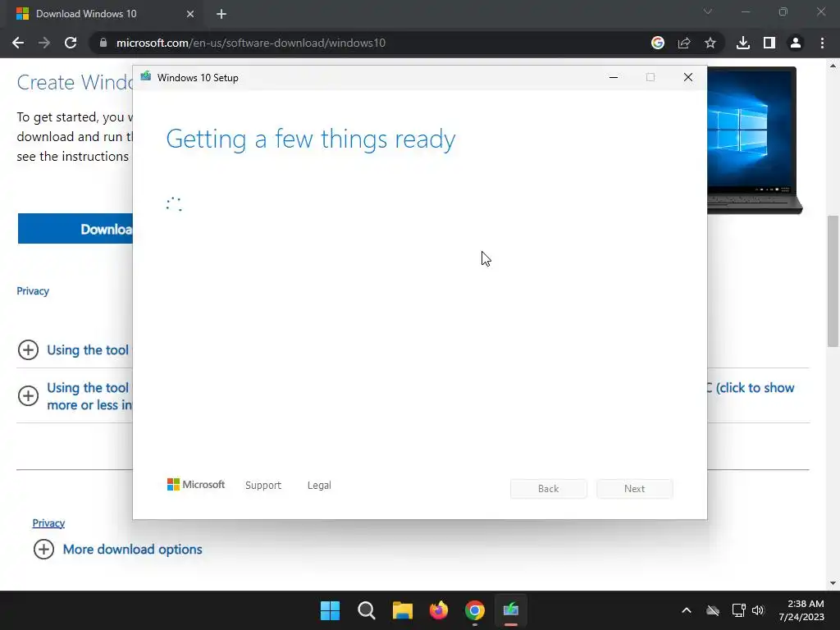Click the Windows 10 Setup title bar icon
This screenshot has height=630, width=840.
[x=146, y=77]
